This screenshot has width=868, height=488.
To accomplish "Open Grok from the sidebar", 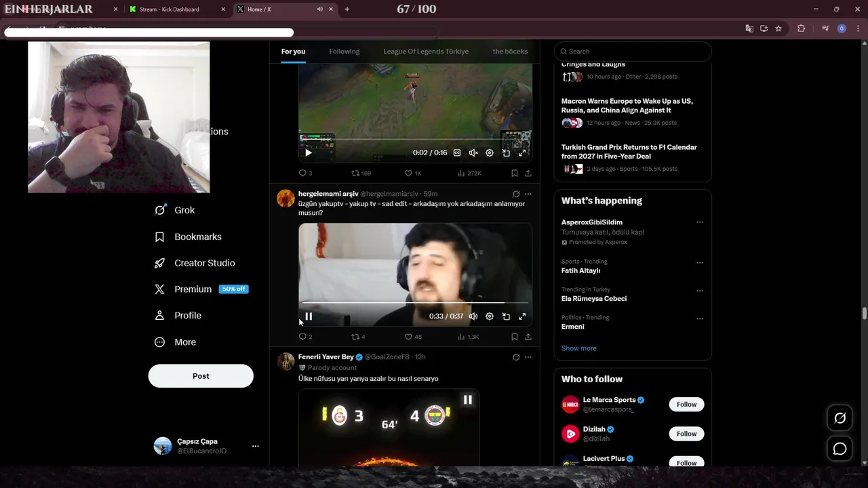I will point(174,210).
